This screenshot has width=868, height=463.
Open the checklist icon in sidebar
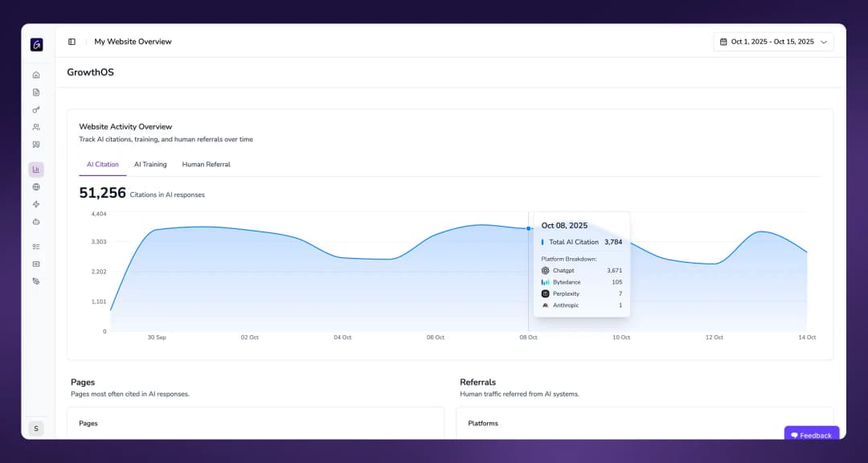click(x=36, y=247)
